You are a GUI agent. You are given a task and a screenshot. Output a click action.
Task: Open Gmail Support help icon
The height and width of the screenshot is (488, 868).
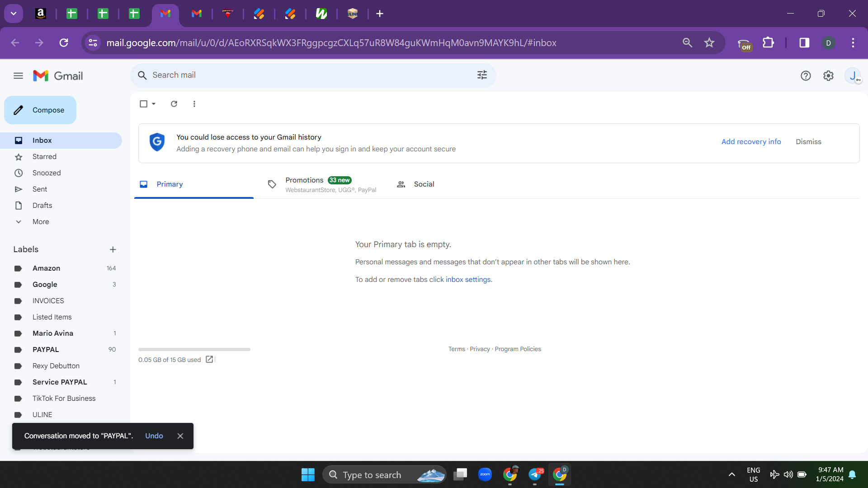pyautogui.click(x=806, y=76)
